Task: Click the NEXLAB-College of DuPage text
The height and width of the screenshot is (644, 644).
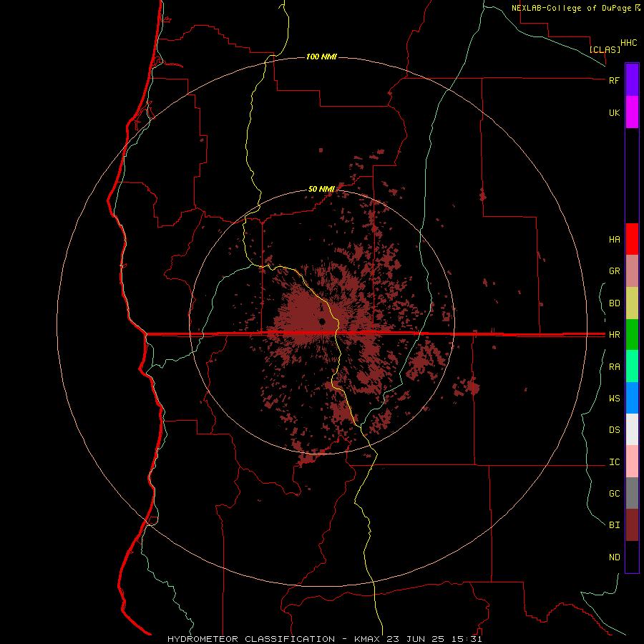Action: point(571,8)
